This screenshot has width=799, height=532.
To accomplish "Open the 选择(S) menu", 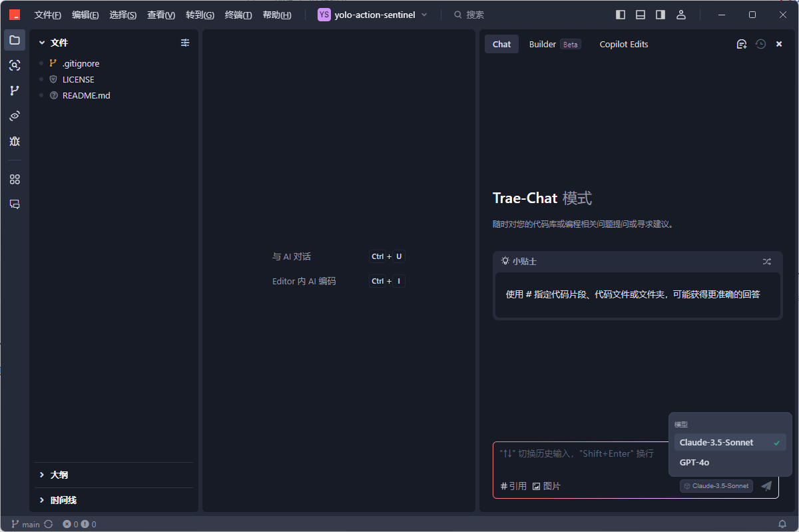I will coord(123,15).
